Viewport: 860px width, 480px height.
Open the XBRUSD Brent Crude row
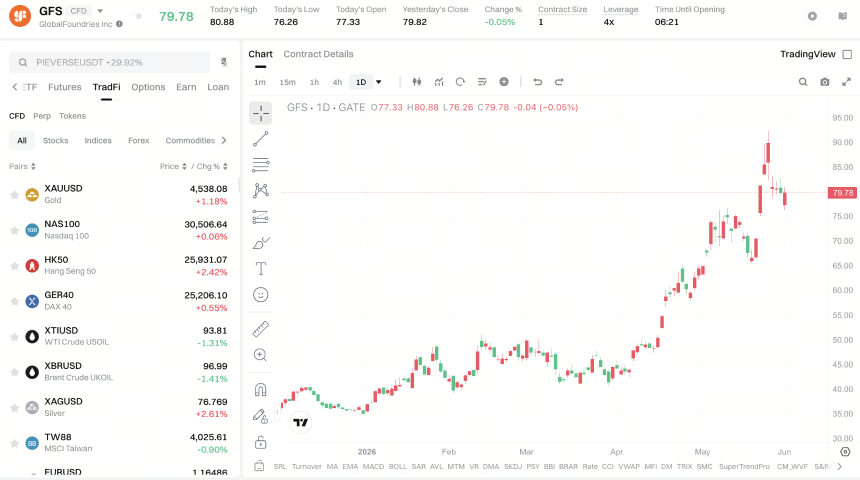(118, 372)
